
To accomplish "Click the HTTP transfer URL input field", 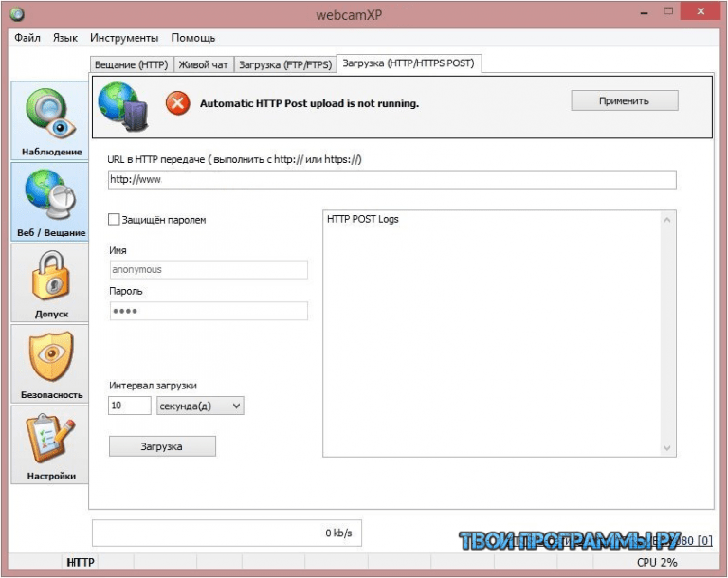I will pos(391,179).
